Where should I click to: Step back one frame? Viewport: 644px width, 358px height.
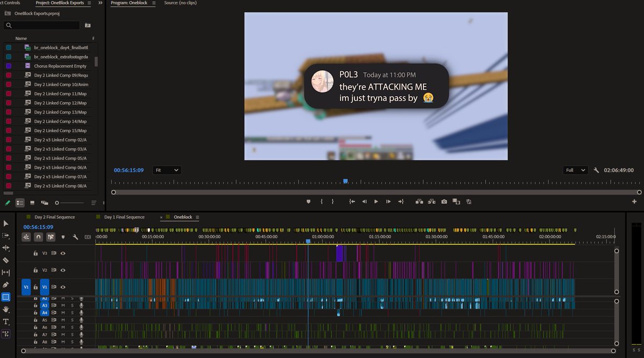[x=364, y=202]
